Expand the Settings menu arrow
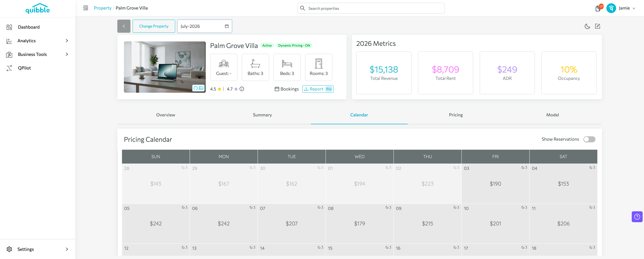This screenshot has width=644, height=259. point(67,249)
